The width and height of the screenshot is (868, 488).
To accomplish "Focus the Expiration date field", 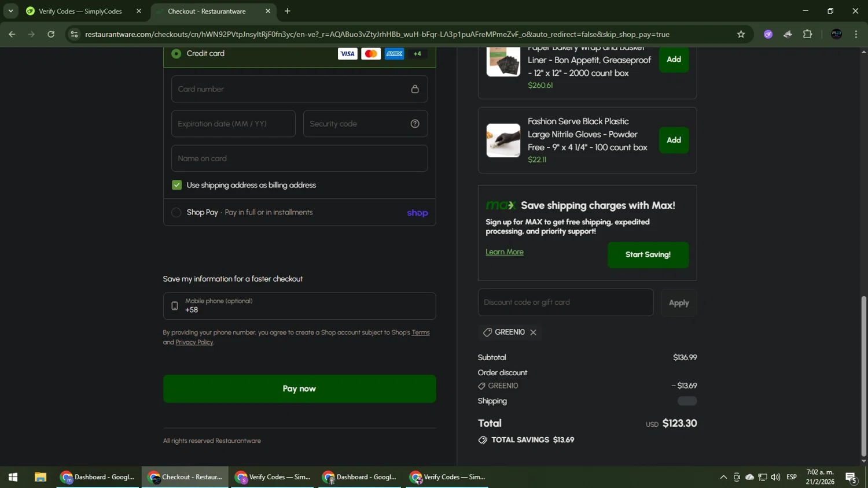I will coord(233,124).
